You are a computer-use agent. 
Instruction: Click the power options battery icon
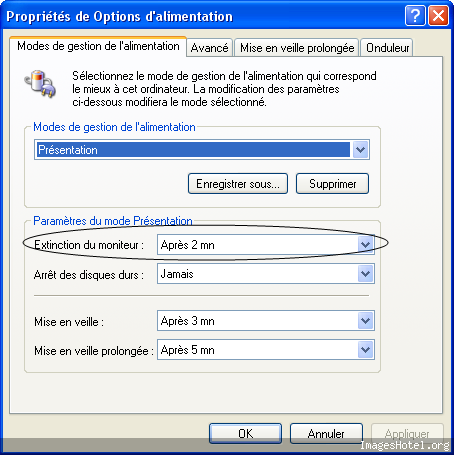click(x=40, y=83)
